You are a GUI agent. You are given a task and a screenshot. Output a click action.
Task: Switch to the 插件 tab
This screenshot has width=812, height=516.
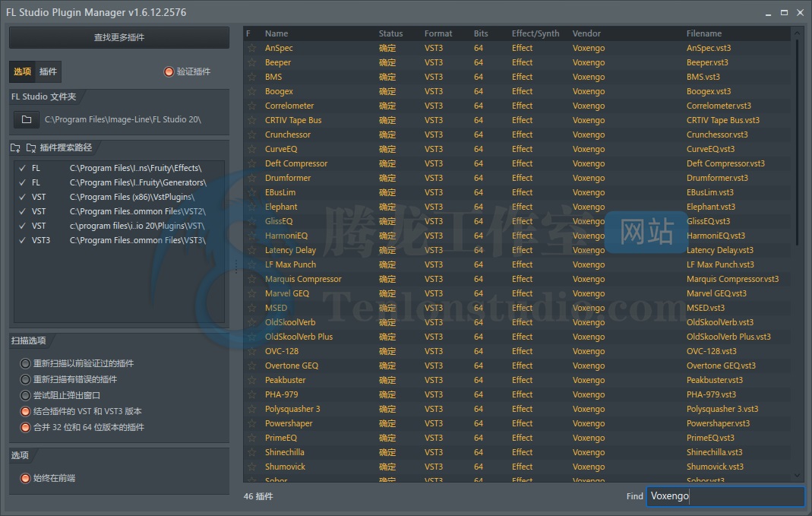[48, 71]
